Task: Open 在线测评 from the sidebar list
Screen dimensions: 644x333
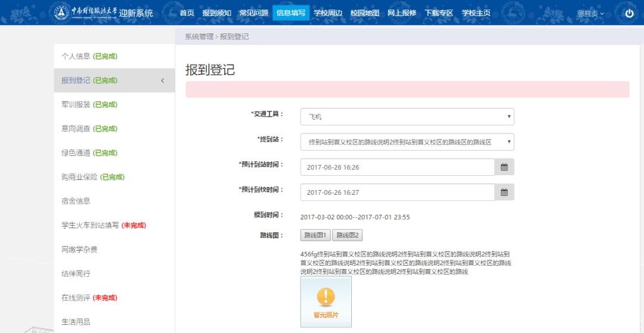Action: [x=76, y=297]
